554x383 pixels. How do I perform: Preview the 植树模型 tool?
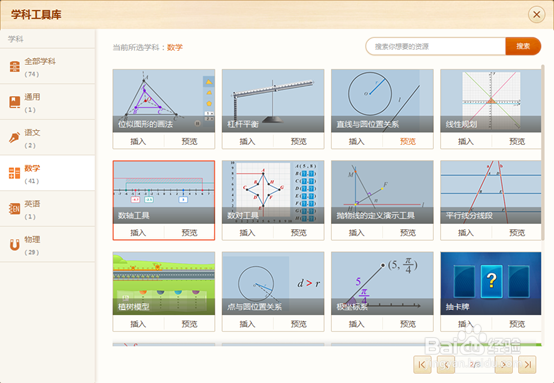tap(189, 324)
